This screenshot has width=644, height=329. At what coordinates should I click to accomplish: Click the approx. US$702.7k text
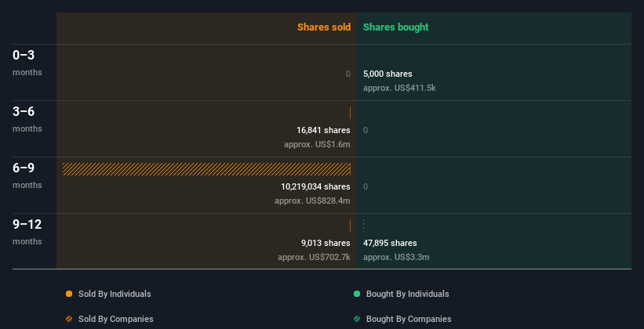click(315, 258)
